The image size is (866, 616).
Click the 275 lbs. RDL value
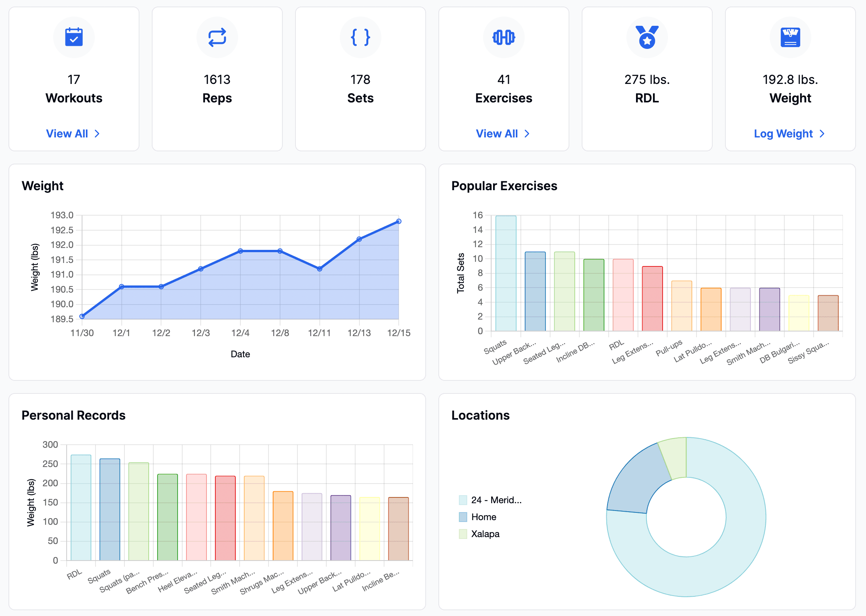coord(647,80)
